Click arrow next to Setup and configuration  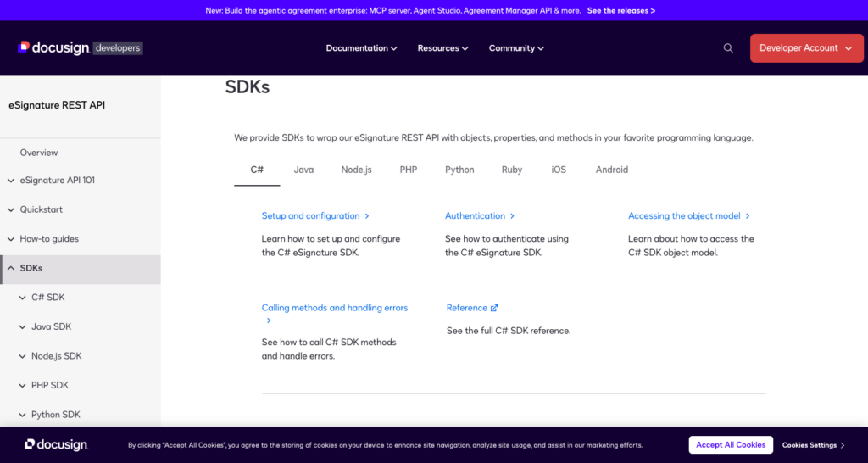[x=367, y=216]
